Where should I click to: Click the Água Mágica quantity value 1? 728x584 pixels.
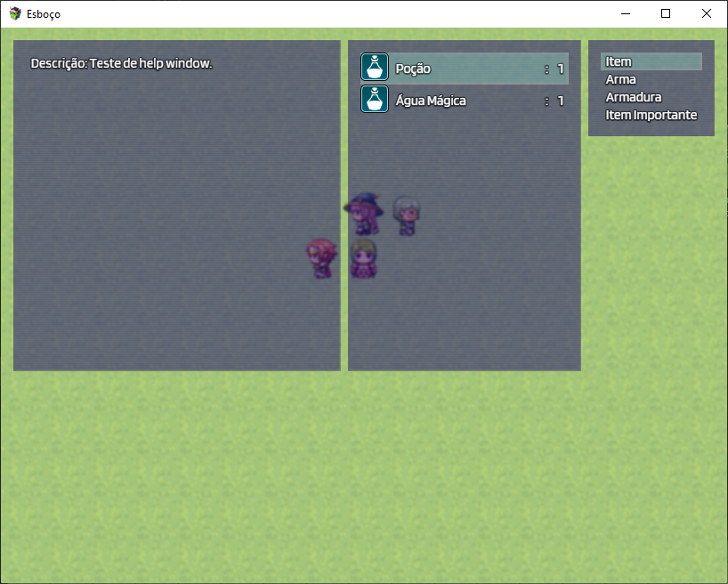pyautogui.click(x=561, y=101)
